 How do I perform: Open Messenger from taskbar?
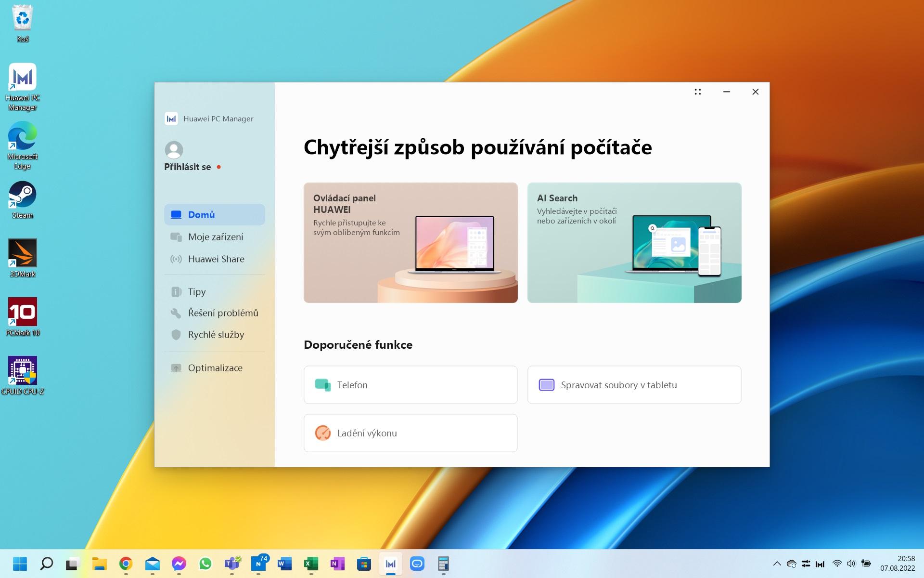[x=179, y=564]
